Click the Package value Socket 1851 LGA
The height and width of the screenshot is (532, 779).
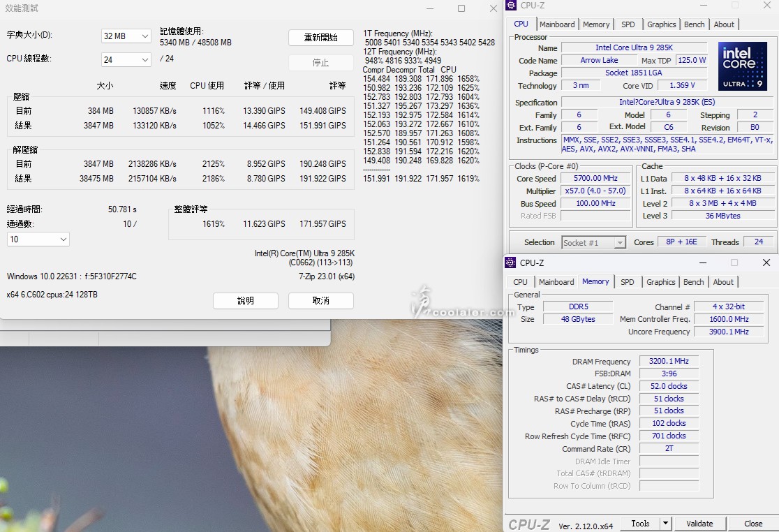pos(634,73)
